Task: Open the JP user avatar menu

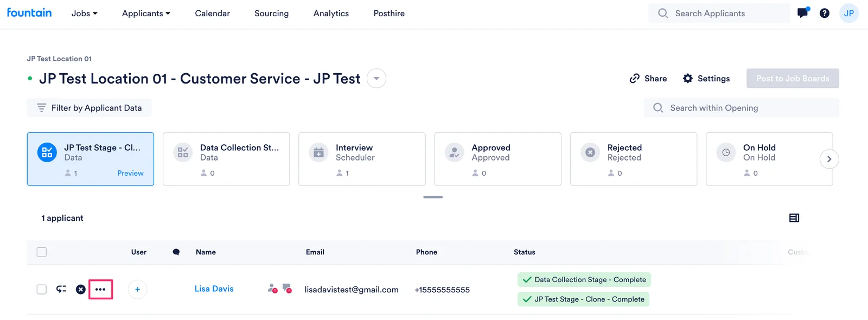Action: tap(848, 13)
